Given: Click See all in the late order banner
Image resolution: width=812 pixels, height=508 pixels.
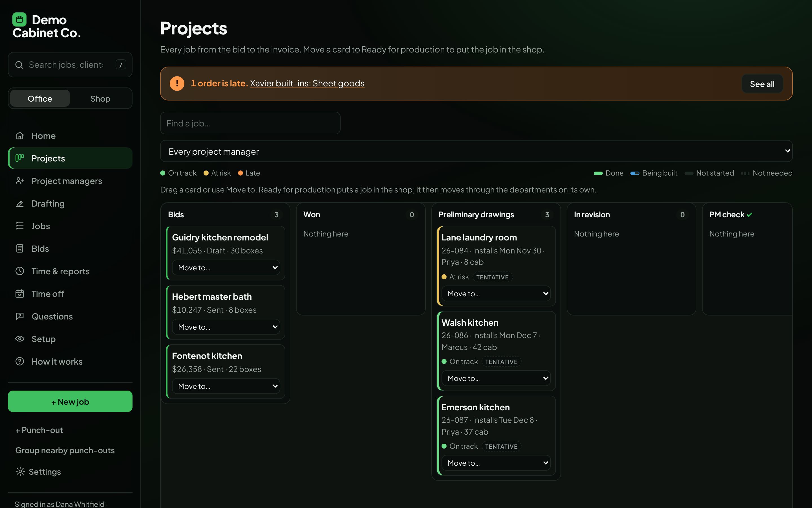Looking at the screenshot, I should (x=762, y=84).
